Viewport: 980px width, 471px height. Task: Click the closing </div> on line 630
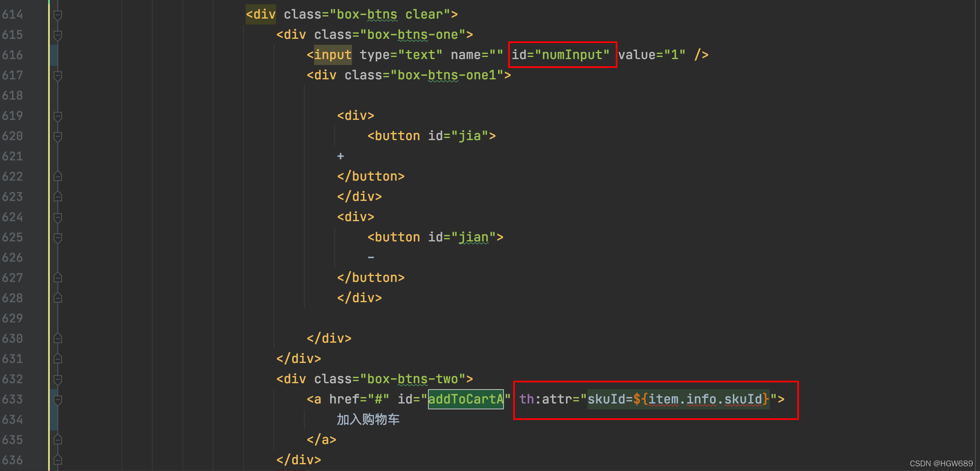pos(329,338)
